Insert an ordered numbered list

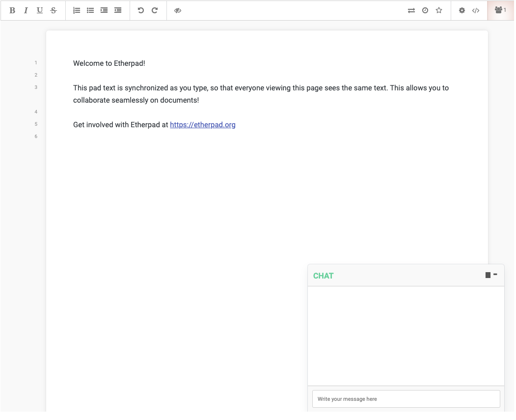coord(77,10)
